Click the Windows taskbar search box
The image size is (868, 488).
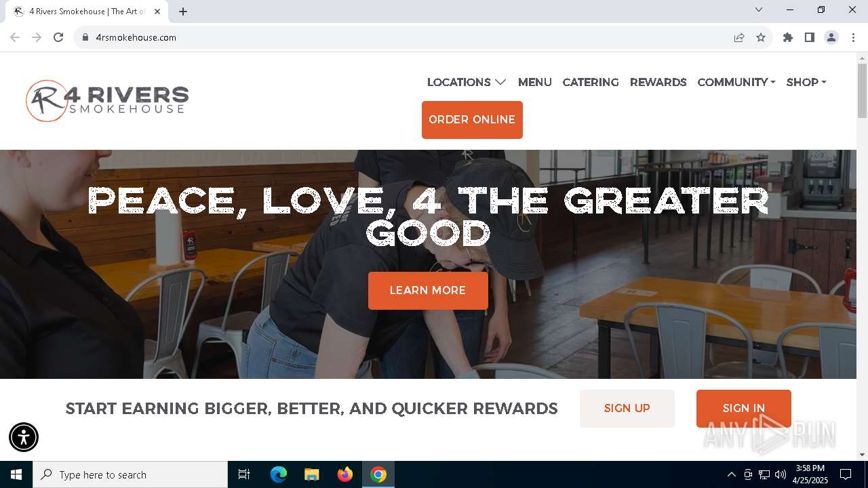pos(130,474)
